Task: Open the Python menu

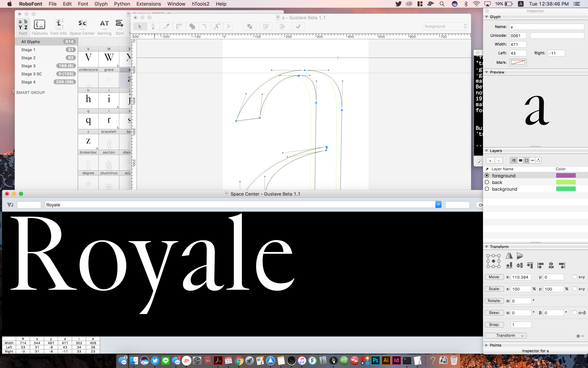Action: click(122, 4)
